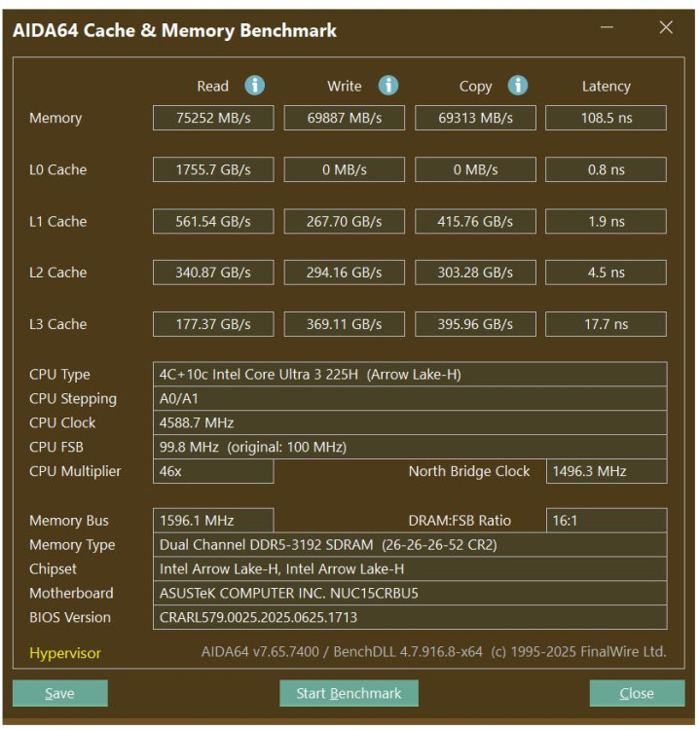
Task: Select the Memory Write 69887 MB/s field
Action: click(344, 118)
